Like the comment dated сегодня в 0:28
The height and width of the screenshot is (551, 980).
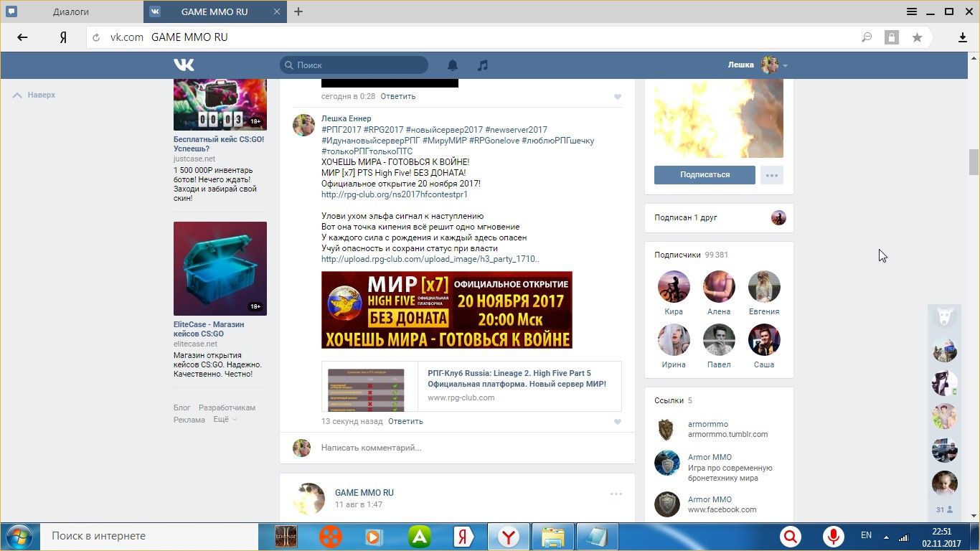(x=618, y=97)
